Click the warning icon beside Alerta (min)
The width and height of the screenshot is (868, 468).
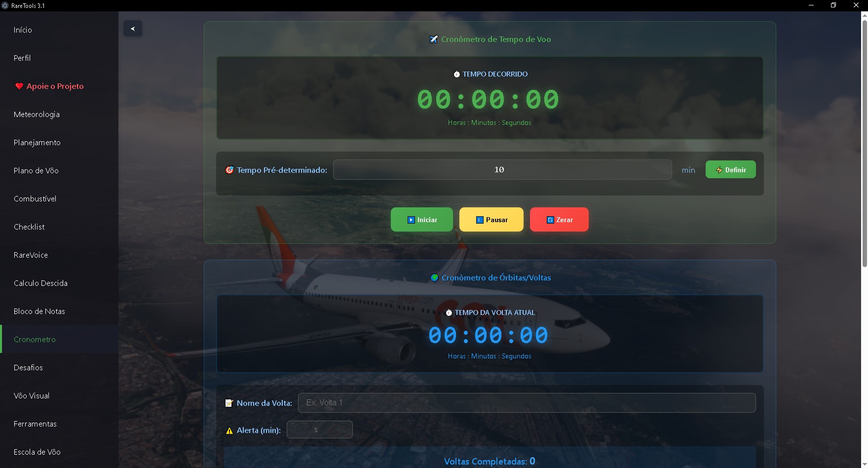(229, 430)
